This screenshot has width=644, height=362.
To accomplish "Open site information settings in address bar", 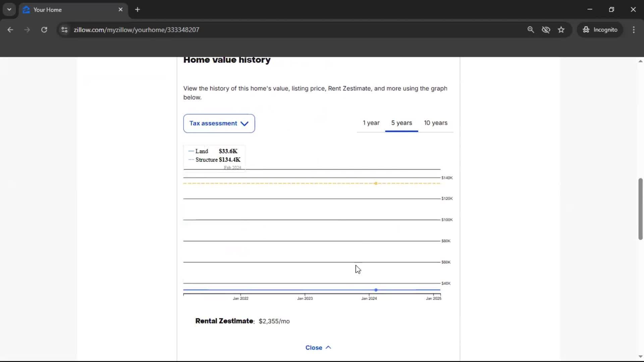I will click(64, 29).
